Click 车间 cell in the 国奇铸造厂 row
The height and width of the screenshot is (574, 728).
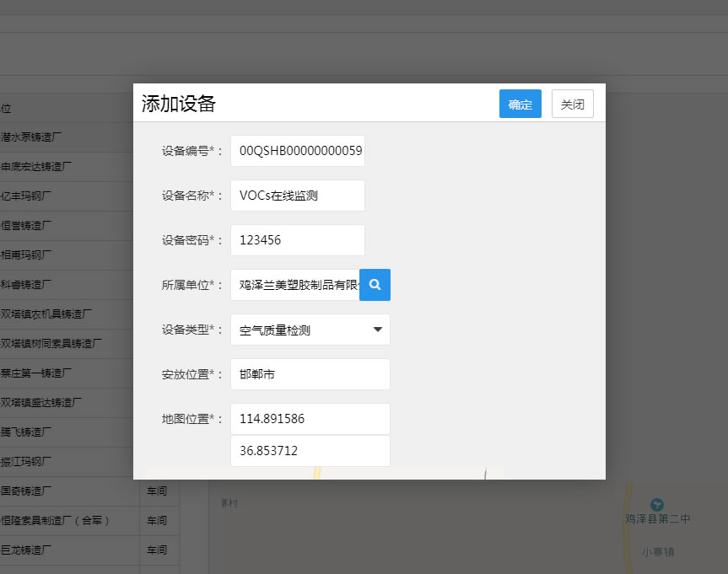(x=157, y=491)
